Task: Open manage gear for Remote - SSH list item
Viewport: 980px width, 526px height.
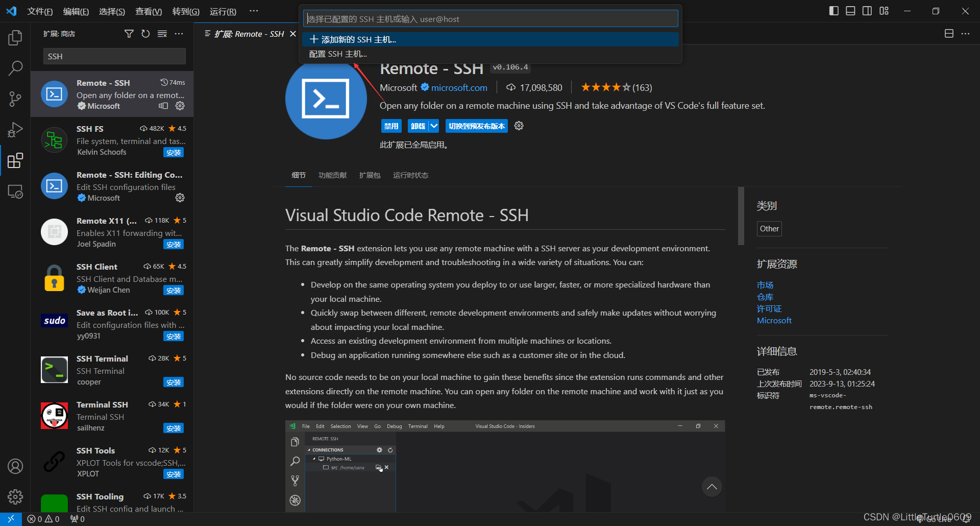Action: coord(180,106)
